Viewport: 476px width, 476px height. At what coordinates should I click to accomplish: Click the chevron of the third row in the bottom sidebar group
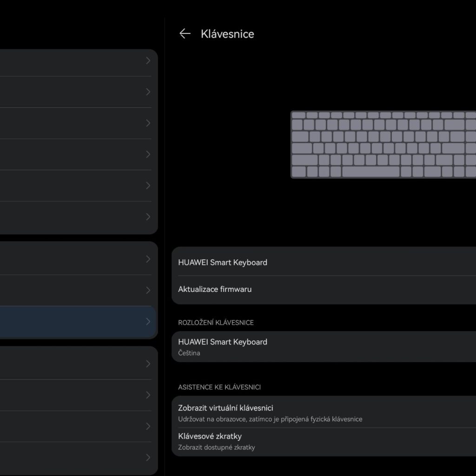pyautogui.click(x=148, y=426)
